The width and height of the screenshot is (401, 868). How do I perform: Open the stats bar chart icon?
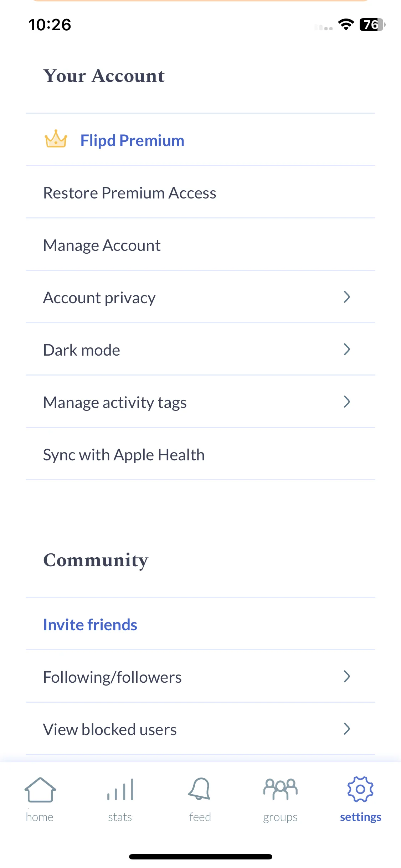pyautogui.click(x=120, y=790)
